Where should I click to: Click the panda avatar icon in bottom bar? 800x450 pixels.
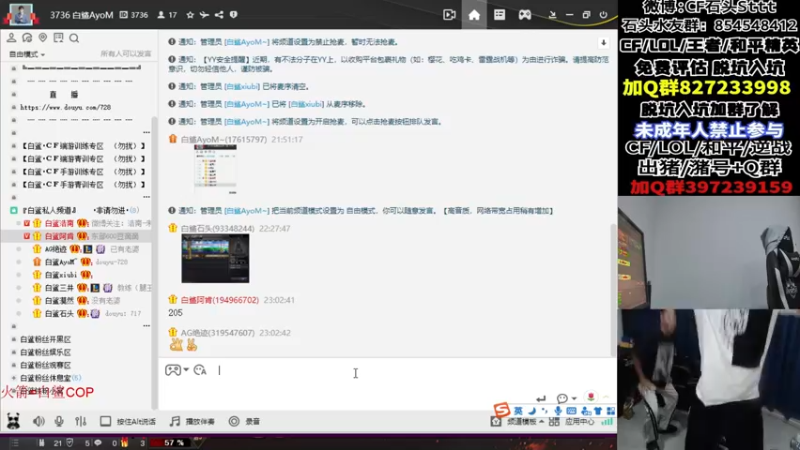click(x=13, y=421)
